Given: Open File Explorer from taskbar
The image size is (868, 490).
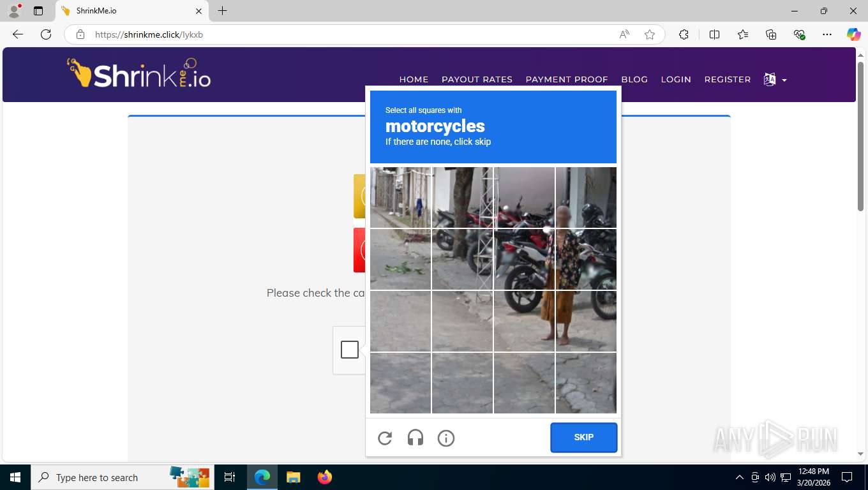Looking at the screenshot, I should click(293, 477).
